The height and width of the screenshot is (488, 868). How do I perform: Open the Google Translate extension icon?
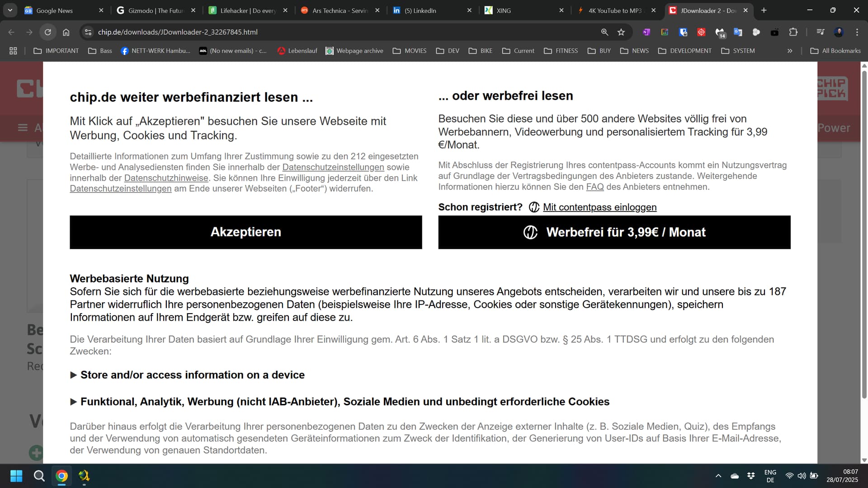coord(738,32)
